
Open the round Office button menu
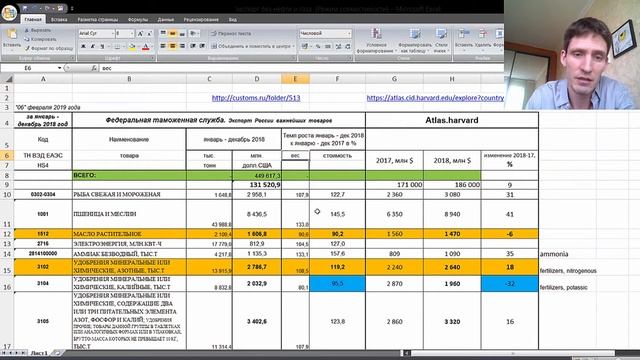(9, 12)
